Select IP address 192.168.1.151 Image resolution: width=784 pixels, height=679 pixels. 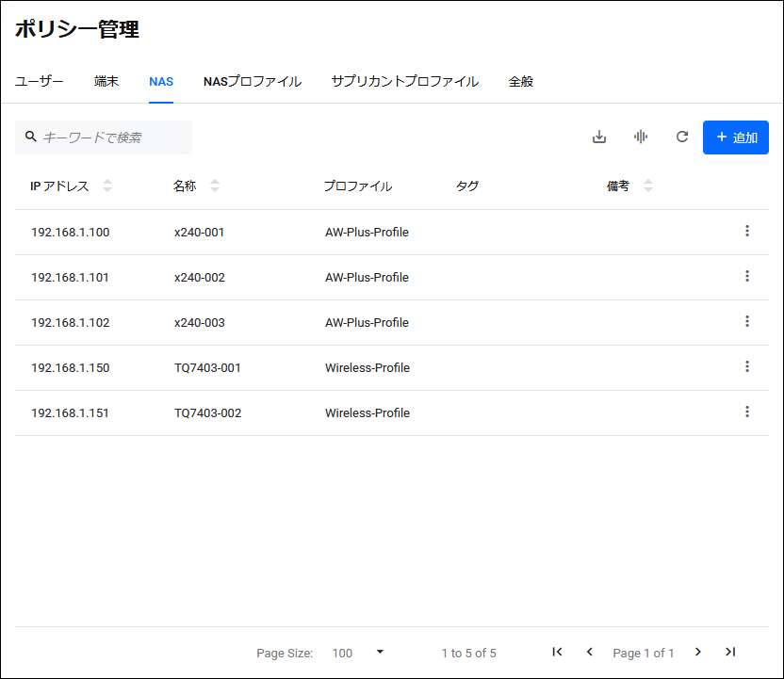(70, 413)
